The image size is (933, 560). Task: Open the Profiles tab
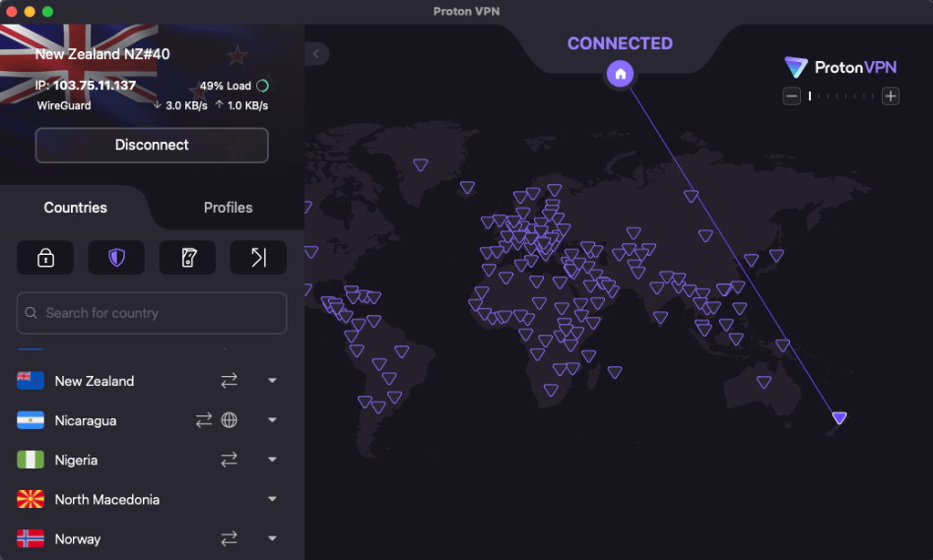coord(228,208)
